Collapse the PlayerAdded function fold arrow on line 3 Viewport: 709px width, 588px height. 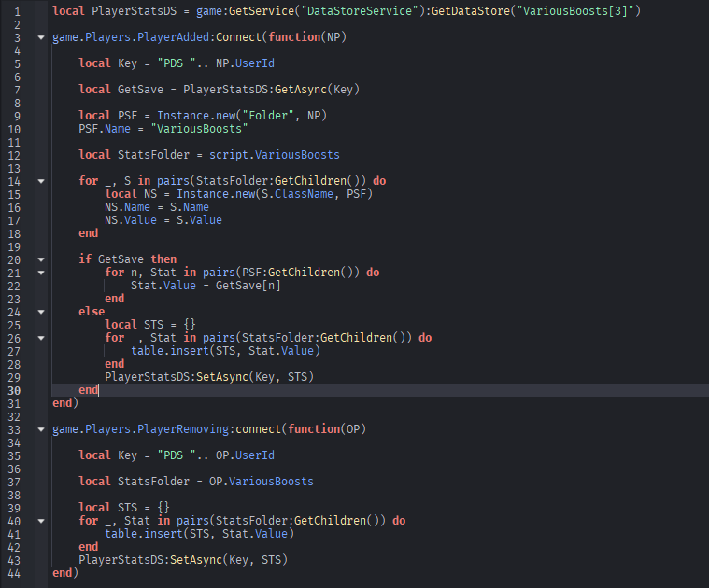pyautogui.click(x=41, y=37)
